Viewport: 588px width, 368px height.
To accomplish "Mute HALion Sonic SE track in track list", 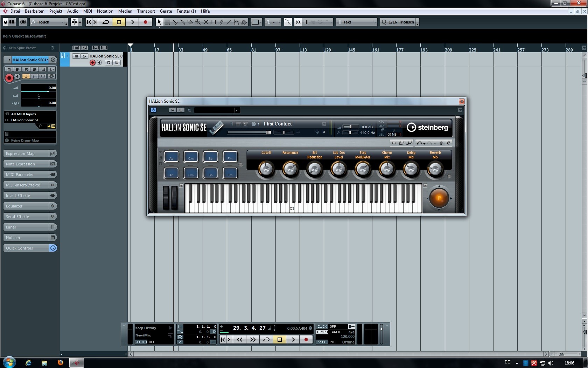I will click(76, 56).
